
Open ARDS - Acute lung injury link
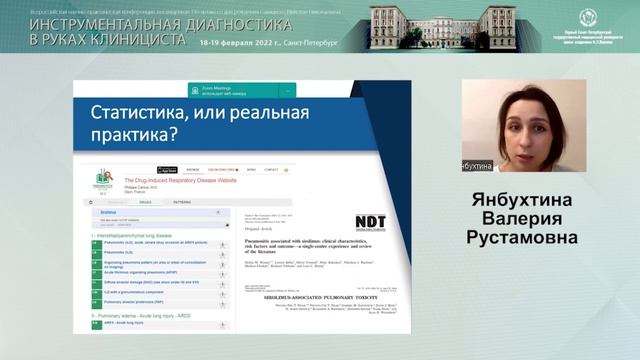[x=124, y=323]
